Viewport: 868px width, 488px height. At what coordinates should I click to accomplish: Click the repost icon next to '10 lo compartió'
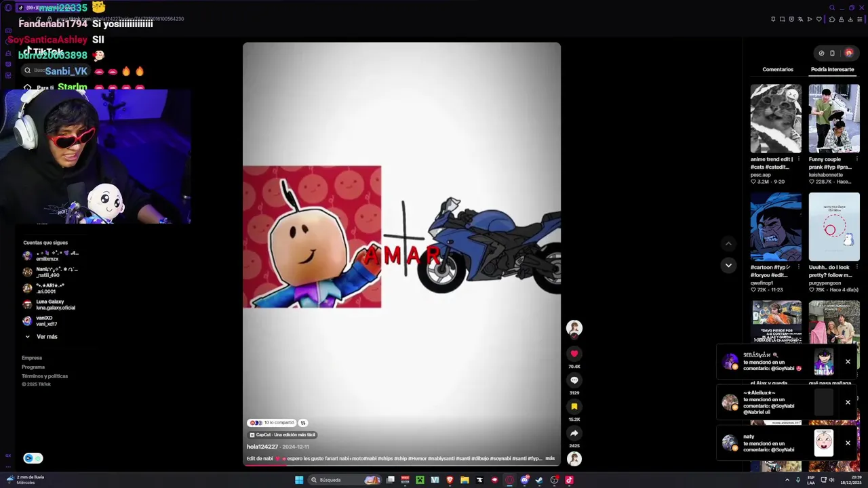pyautogui.click(x=303, y=423)
